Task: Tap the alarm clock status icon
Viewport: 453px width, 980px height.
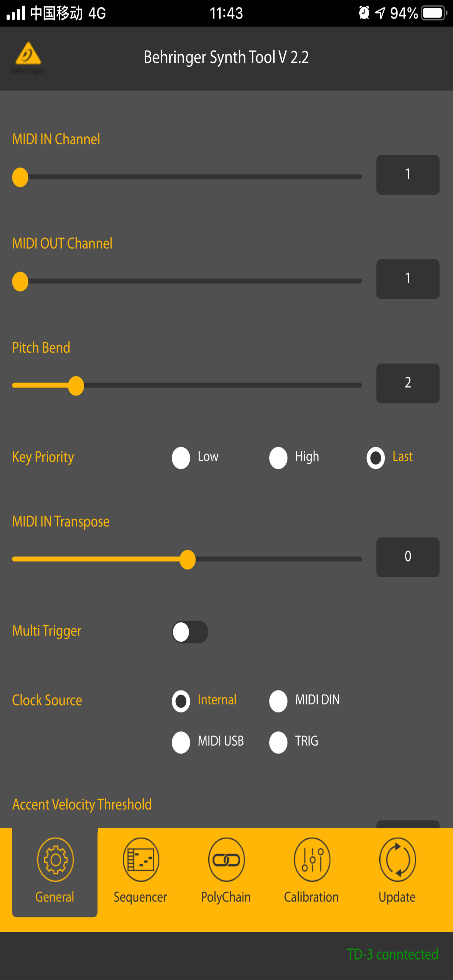Action: click(x=364, y=13)
